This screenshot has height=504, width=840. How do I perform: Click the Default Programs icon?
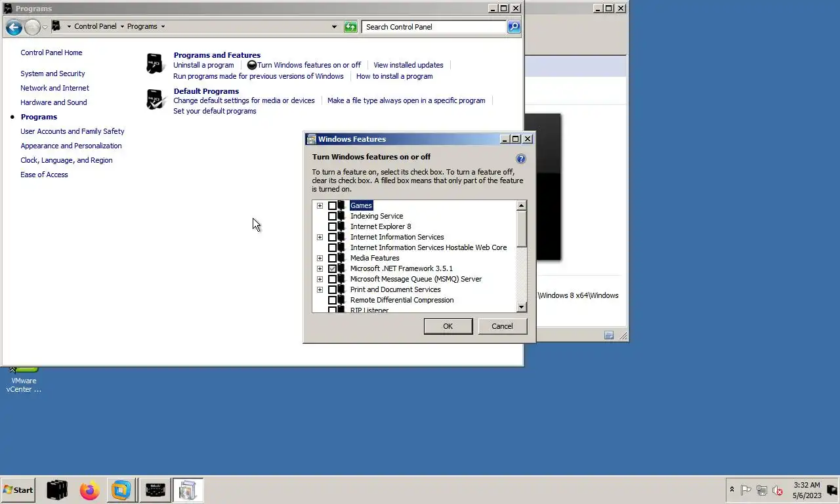[156, 100]
